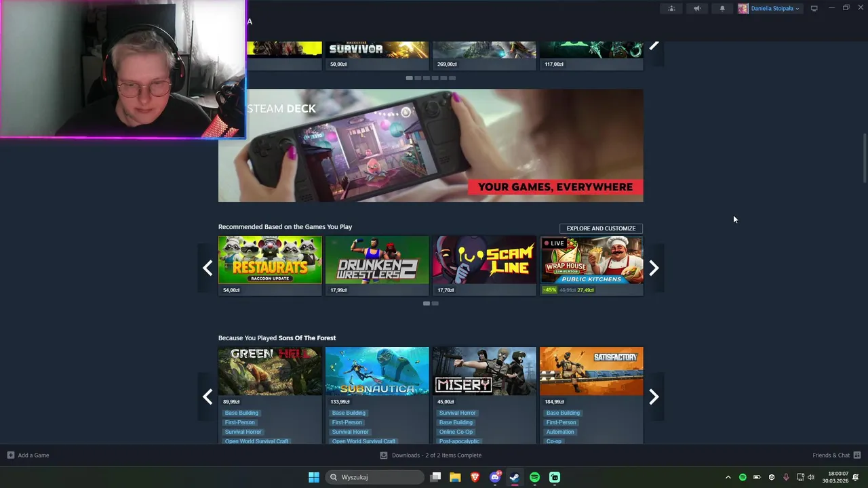This screenshot has height=488, width=868.
Task: Open Discord from the taskbar
Action: [x=495, y=477]
